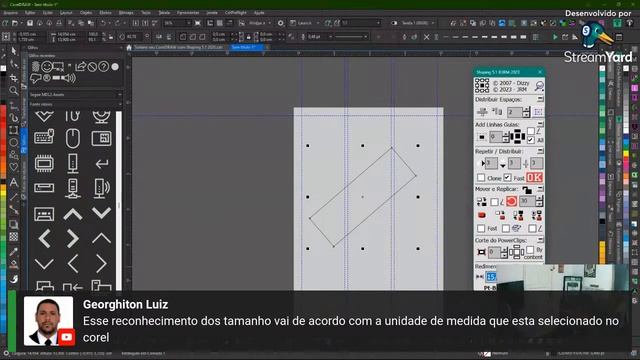
Task: Click the bold chevron up glyph
Action: [73, 214]
